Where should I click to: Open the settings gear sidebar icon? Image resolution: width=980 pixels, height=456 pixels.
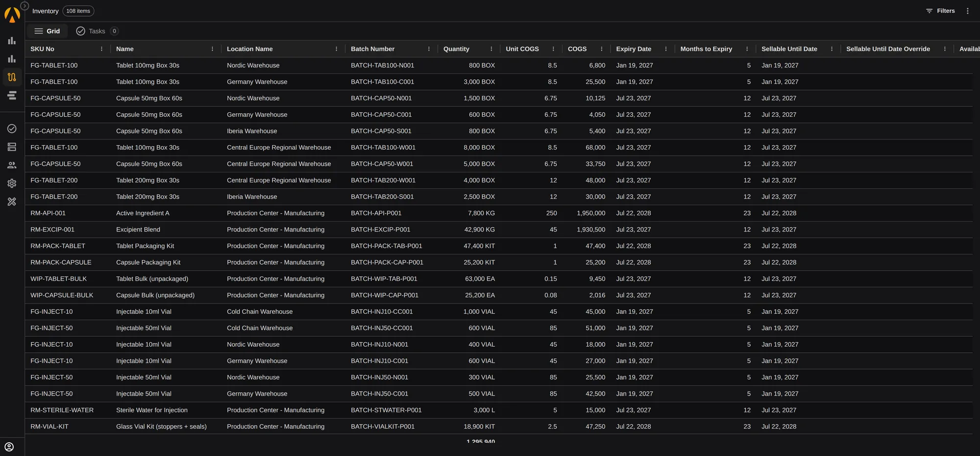pos(12,183)
